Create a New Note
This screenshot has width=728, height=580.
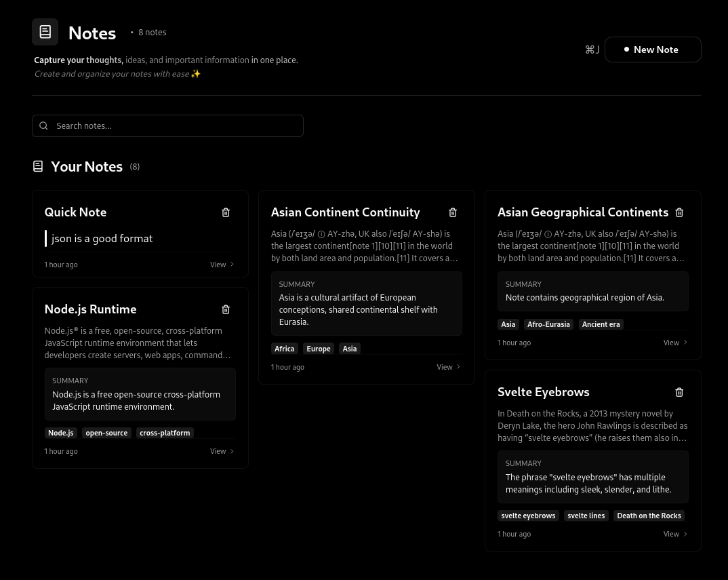653,50
